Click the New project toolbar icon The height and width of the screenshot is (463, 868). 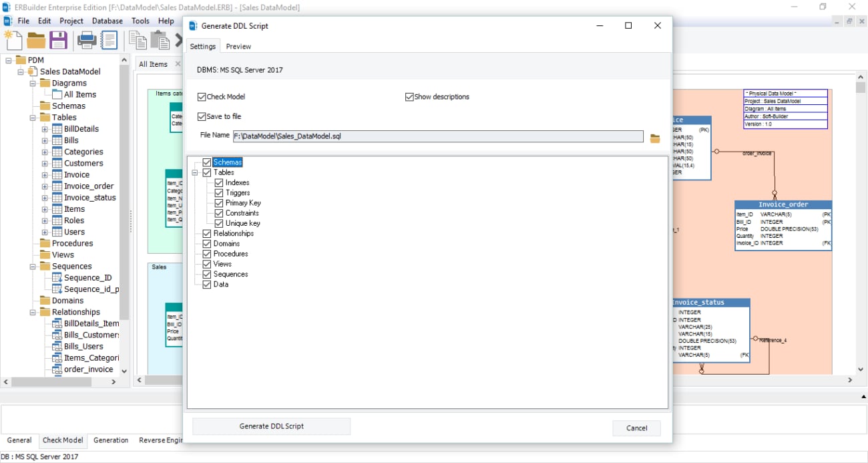pos(13,41)
